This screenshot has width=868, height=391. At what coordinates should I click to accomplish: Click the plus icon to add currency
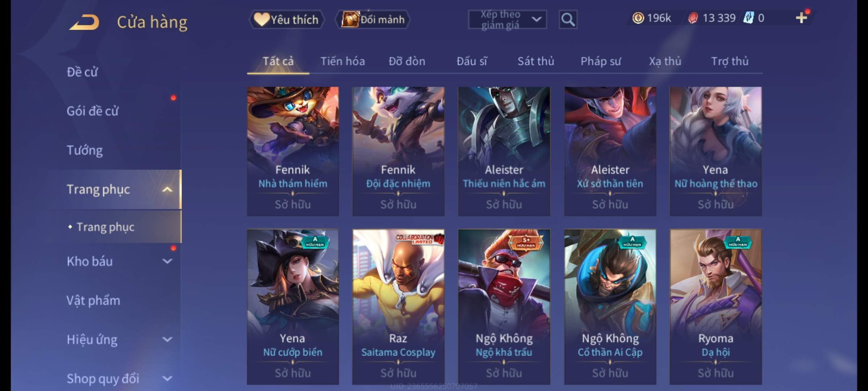(x=801, y=18)
